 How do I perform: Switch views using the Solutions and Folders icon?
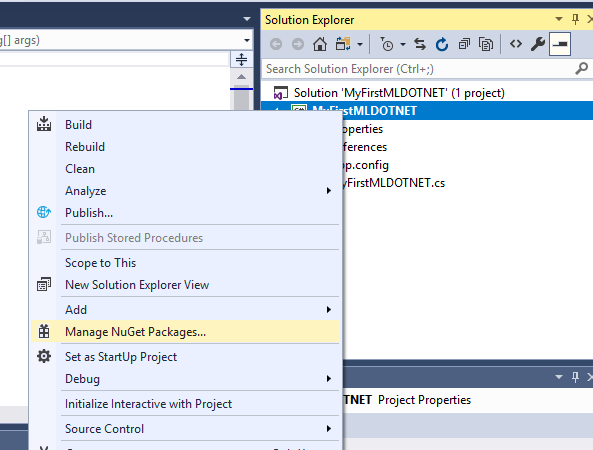click(343, 44)
